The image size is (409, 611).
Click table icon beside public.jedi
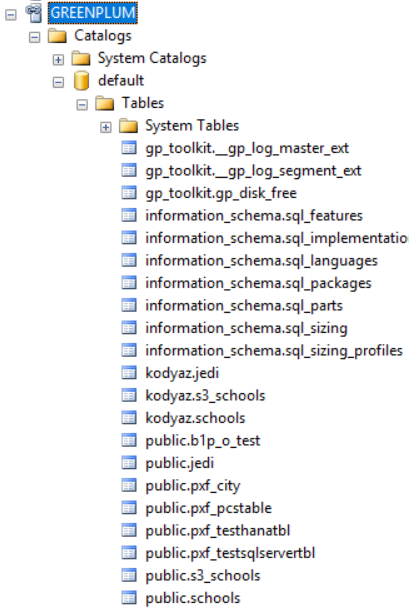(x=129, y=463)
